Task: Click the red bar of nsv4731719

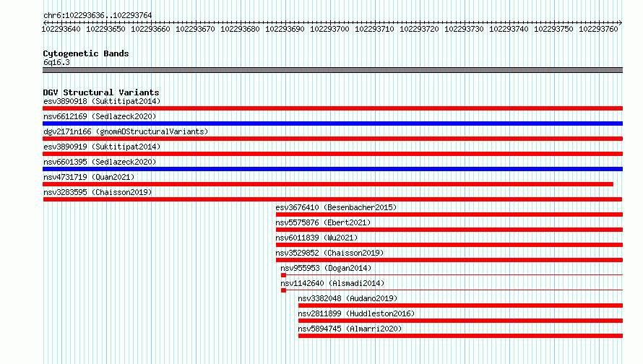Action: 328,184
